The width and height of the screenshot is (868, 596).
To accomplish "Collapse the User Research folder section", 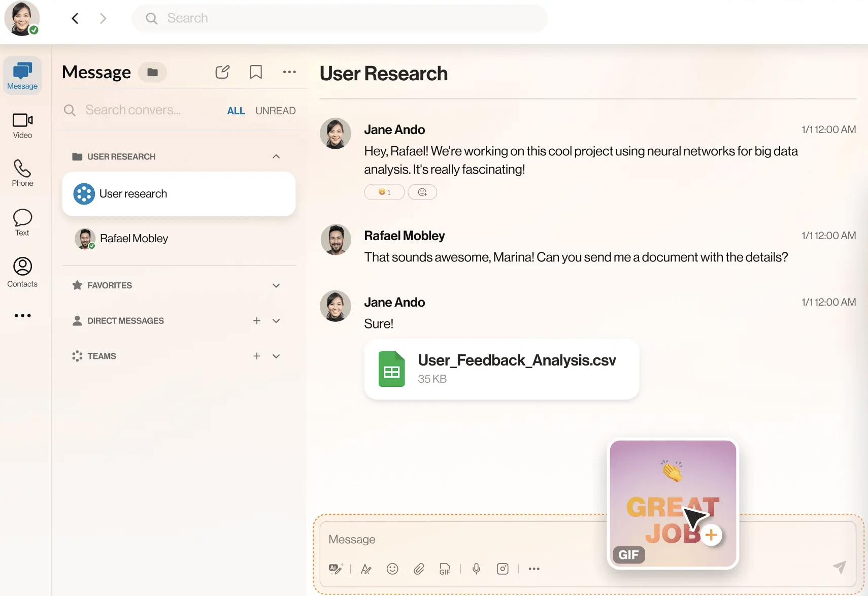I will (276, 156).
